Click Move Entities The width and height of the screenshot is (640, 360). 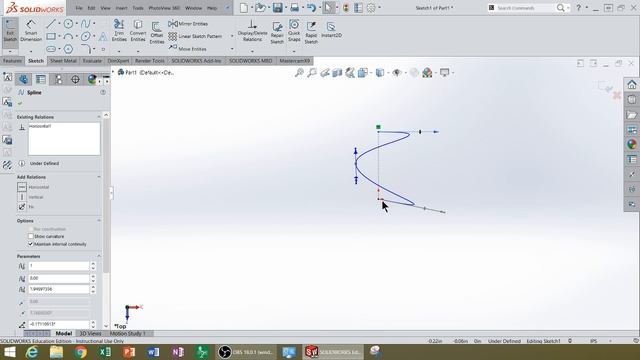(187, 49)
